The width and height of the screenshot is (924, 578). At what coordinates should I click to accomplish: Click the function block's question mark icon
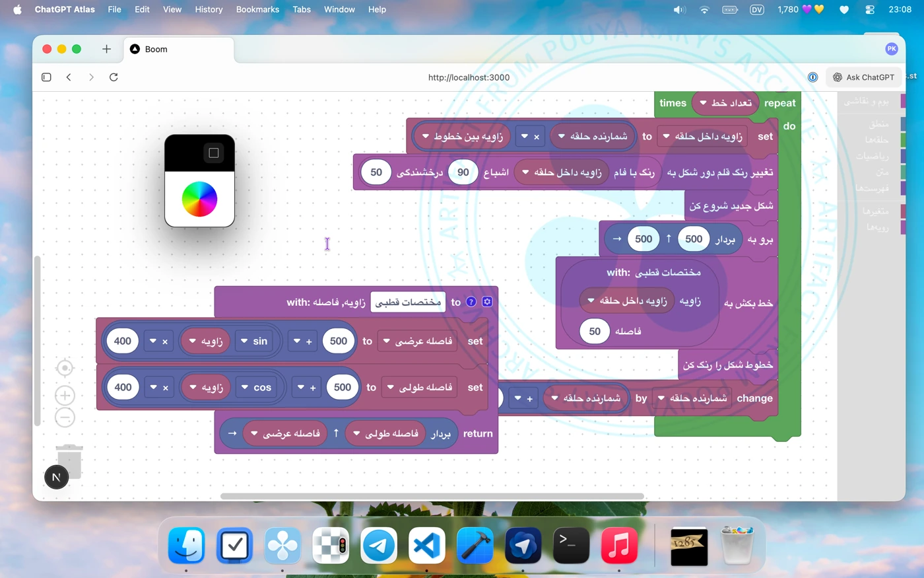point(471,302)
